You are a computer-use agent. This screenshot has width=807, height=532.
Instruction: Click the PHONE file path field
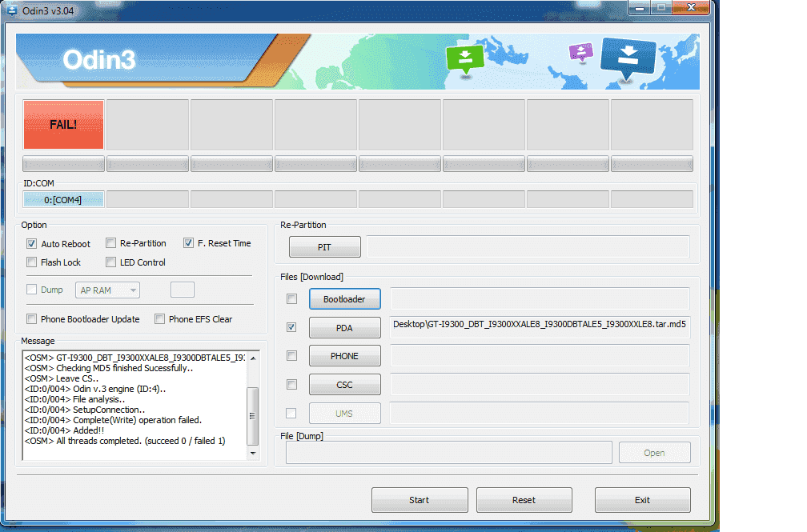[x=540, y=356]
